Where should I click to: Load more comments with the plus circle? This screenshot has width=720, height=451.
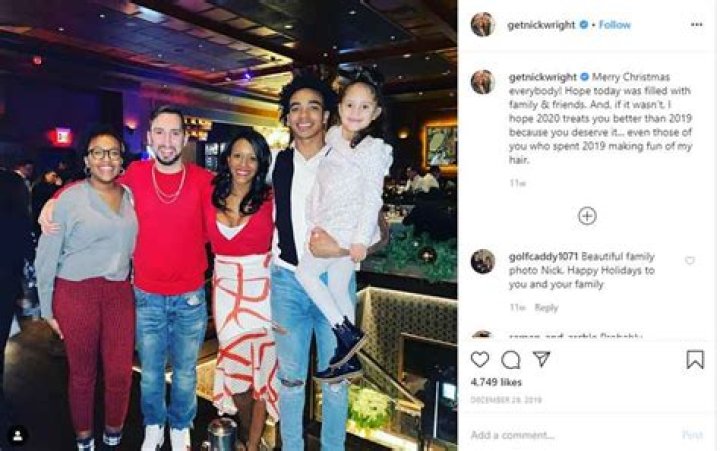click(x=587, y=216)
